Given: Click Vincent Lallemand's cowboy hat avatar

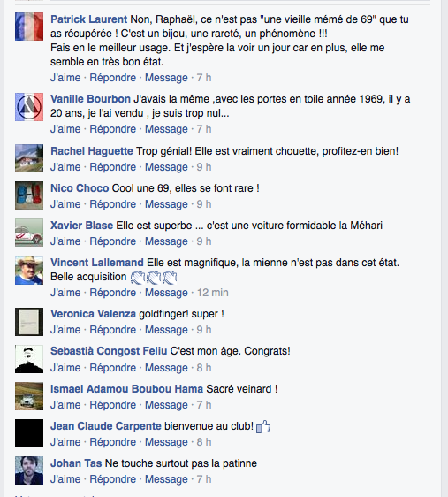Looking at the screenshot, I should click(x=29, y=271).
